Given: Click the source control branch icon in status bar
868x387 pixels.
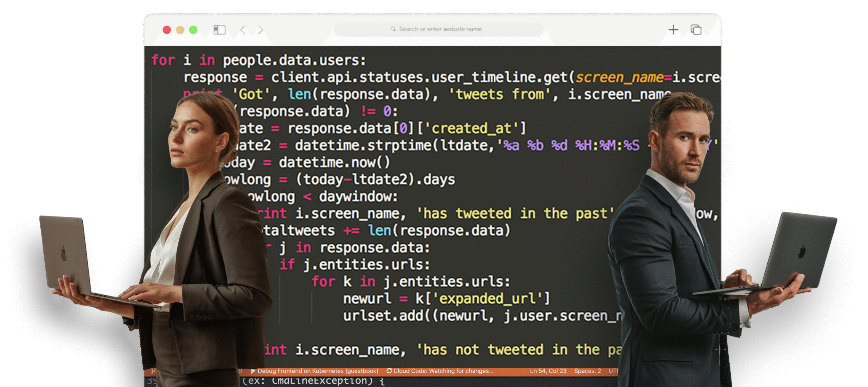Looking at the screenshot, I should (x=153, y=371).
